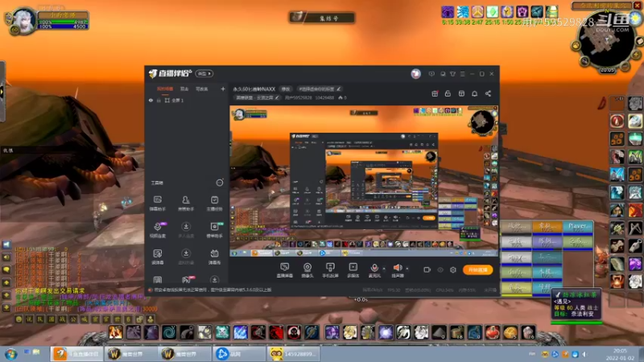Add a new scene with plus icon

(x=223, y=88)
